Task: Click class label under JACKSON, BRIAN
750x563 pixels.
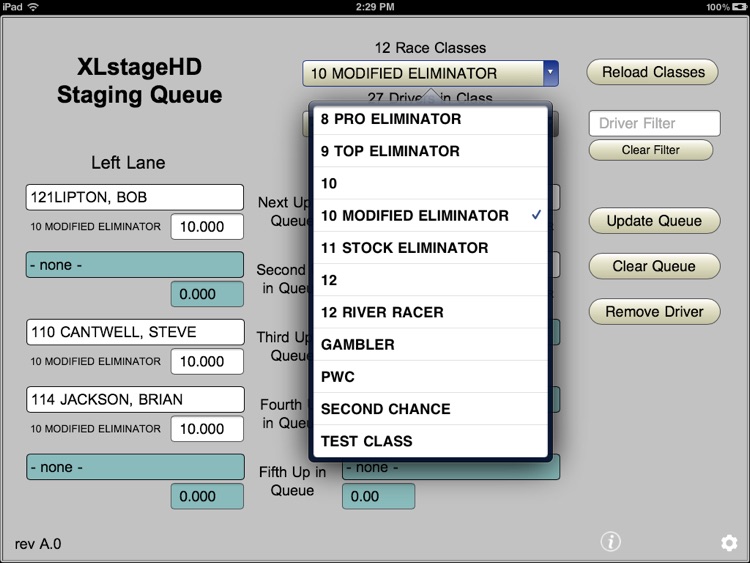Action: [96, 429]
